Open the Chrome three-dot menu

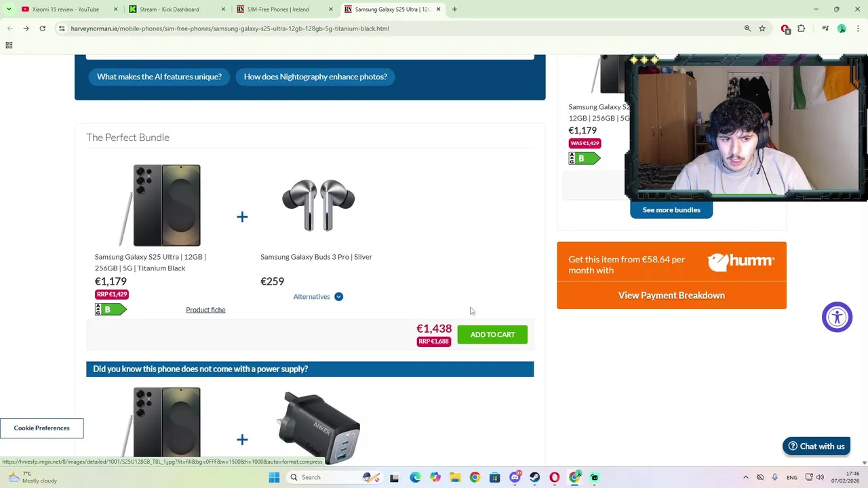[x=858, y=28]
